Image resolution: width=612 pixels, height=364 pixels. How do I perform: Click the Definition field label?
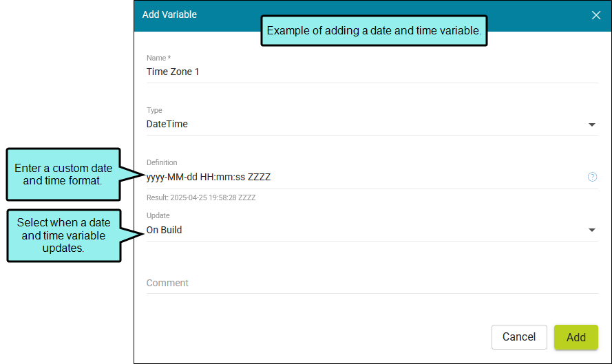(x=162, y=162)
